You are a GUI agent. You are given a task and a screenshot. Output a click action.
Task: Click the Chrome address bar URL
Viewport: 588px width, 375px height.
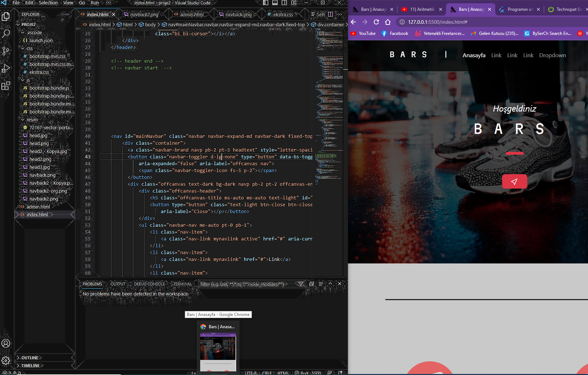[438, 22]
